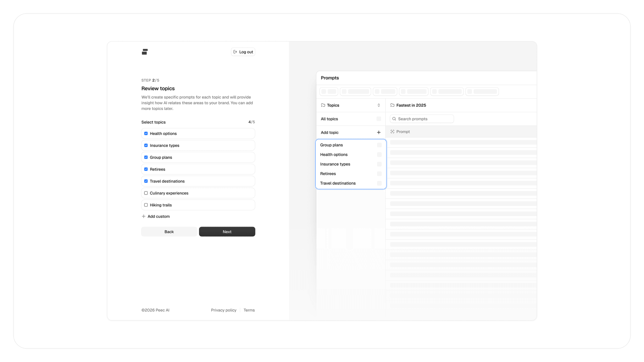
Task: Click the plus icon beside Add custom
Action: click(x=144, y=217)
